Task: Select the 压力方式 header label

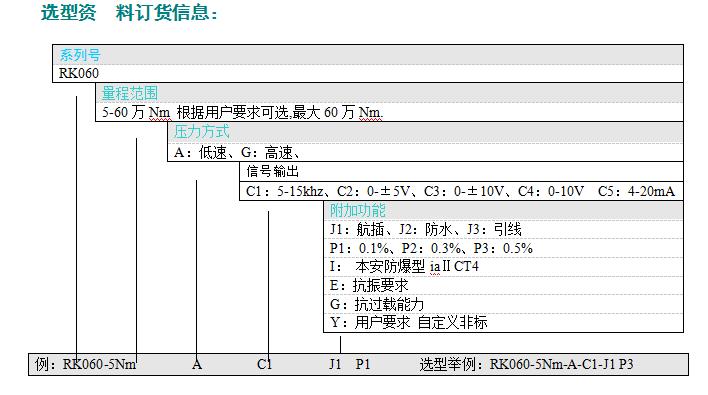Action: coord(201,132)
